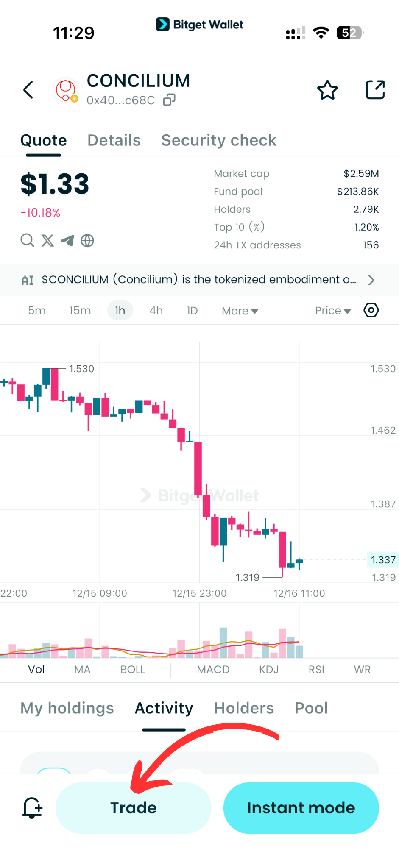399x868 pixels.
Task: Favorite CONCILIUM with the star icon
Action: coord(327,89)
